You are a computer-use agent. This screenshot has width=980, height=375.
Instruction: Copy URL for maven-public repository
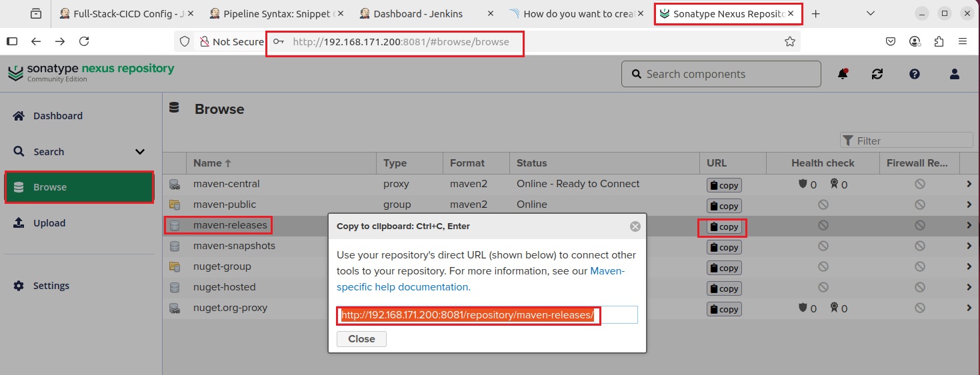(x=723, y=206)
